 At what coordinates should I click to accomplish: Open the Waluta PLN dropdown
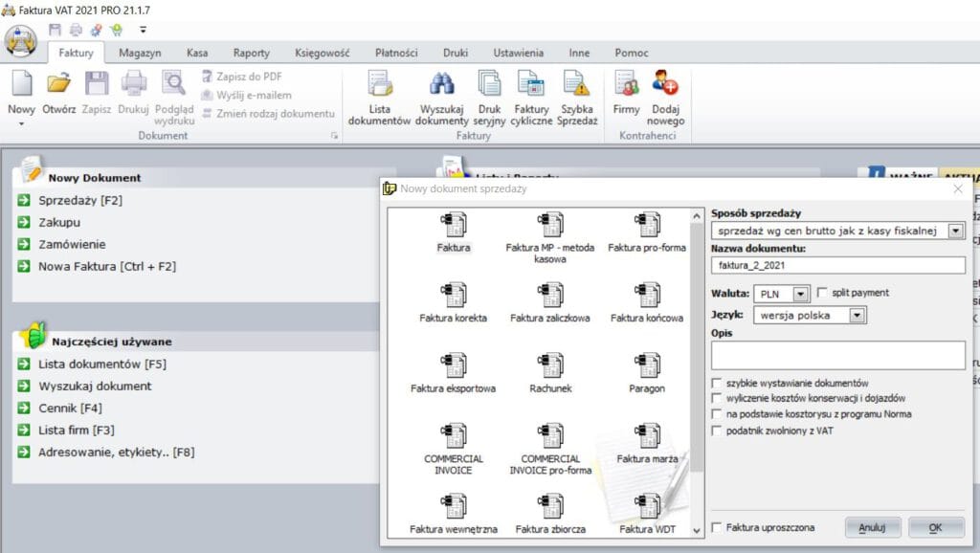[801, 294]
